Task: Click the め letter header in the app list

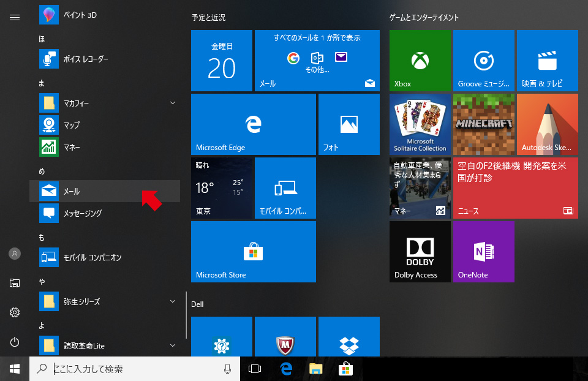Action: coord(42,171)
